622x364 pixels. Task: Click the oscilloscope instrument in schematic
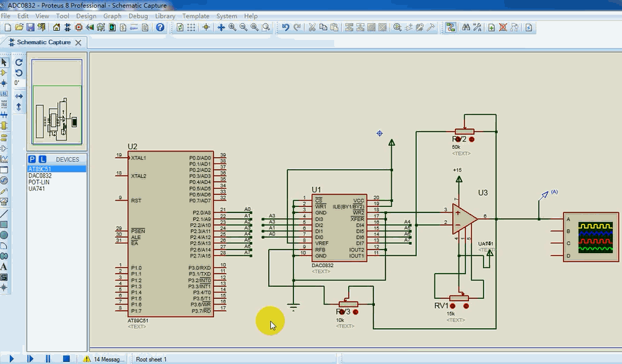click(x=590, y=237)
